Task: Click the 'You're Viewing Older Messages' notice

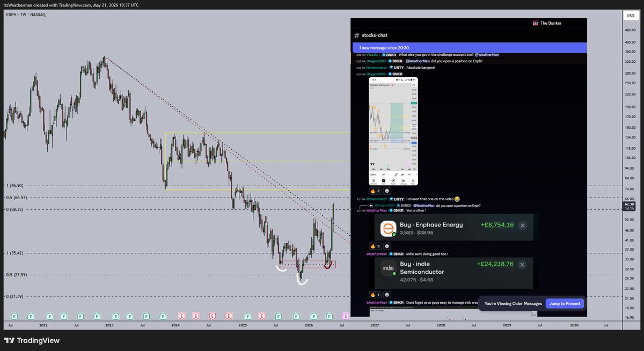Action: 513,303
